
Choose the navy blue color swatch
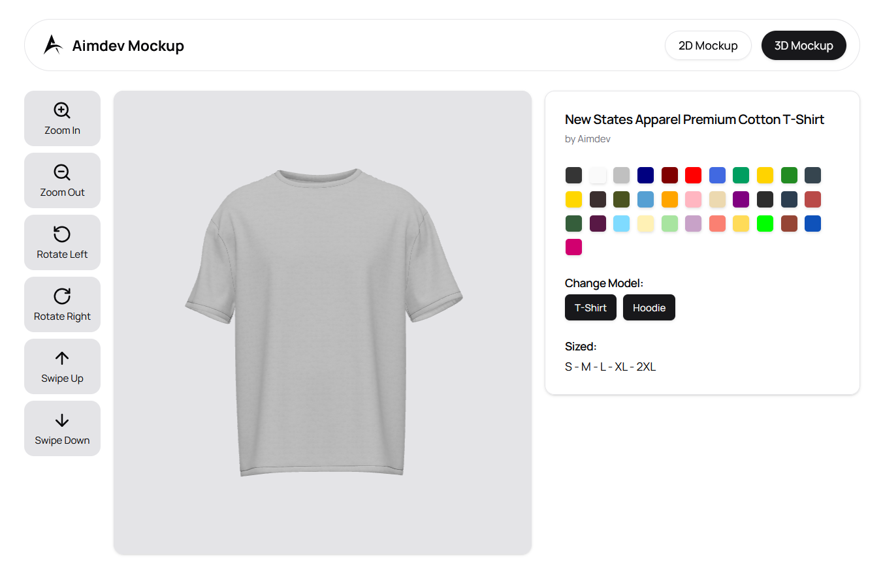tap(645, 175)
